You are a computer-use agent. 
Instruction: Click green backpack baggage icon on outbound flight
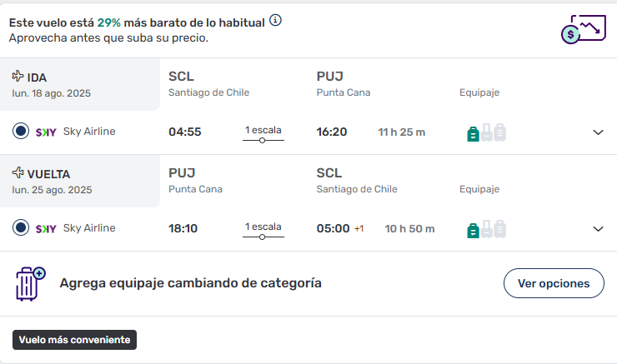click(473, 133)
